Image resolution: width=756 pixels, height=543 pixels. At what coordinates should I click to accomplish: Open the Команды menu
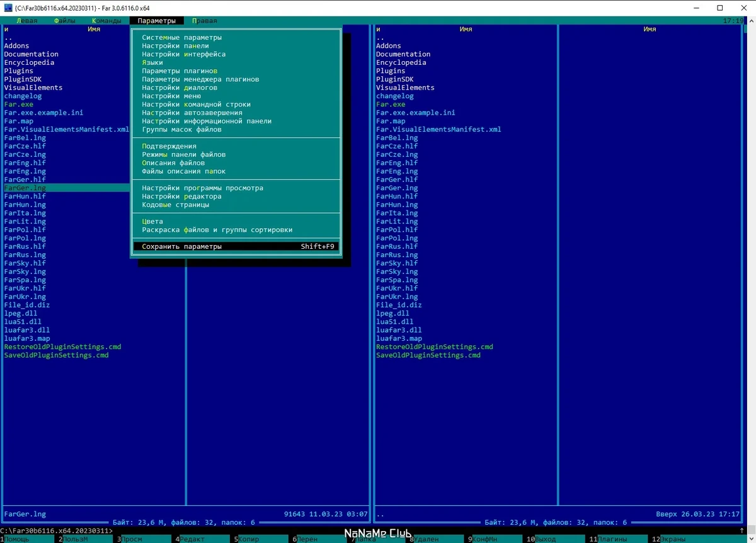click(x=106, y=21)
